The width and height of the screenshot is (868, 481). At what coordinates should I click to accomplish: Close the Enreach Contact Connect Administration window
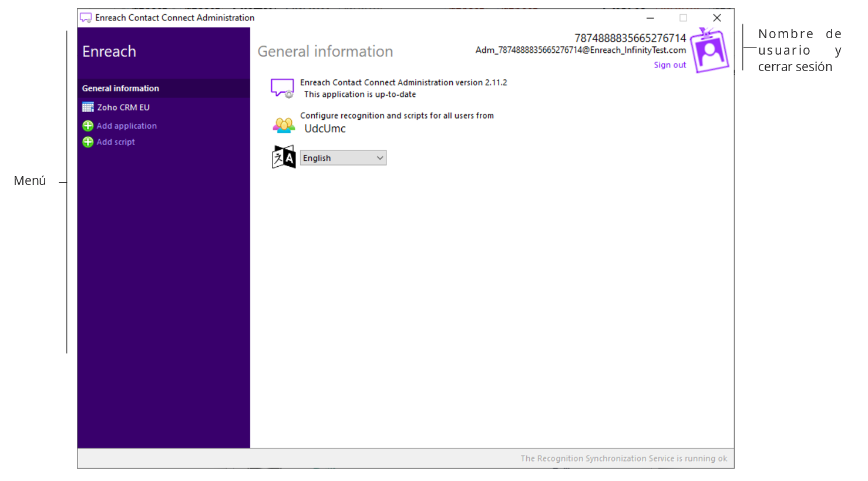(x=717, y=18)
